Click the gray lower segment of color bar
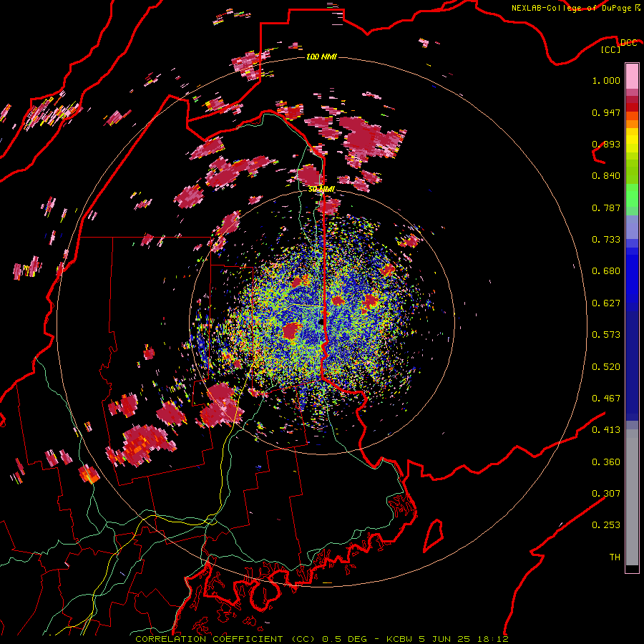644x644 pixels. [632, 497]
